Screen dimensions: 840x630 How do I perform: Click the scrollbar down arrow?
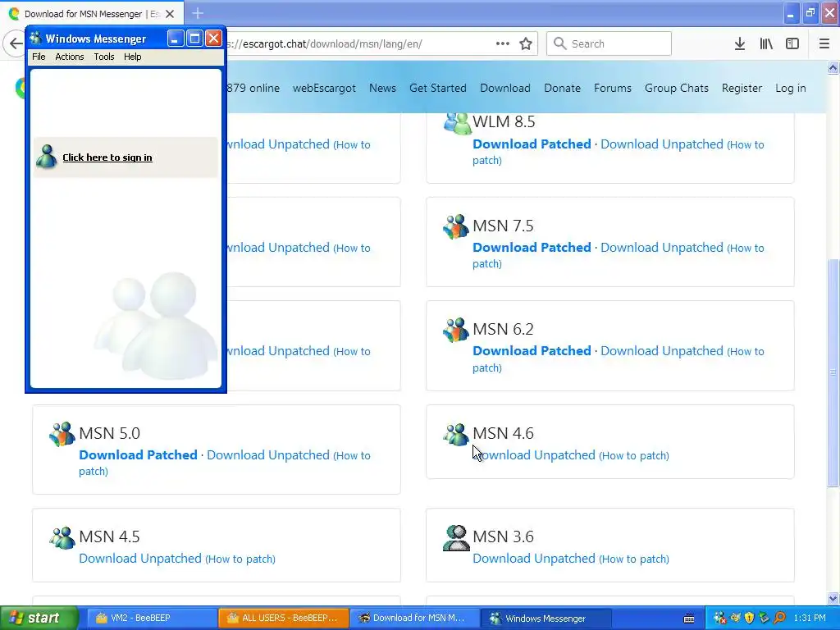point(833,598)
